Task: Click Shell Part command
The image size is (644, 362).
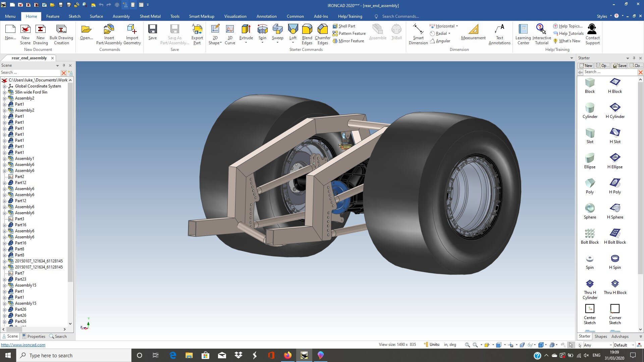Action: click(344, 26)
